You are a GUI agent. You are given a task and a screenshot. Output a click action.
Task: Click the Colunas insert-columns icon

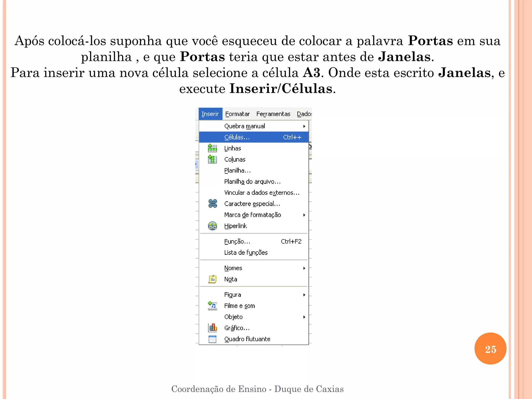pyautogui.click(x=212, y=159)
